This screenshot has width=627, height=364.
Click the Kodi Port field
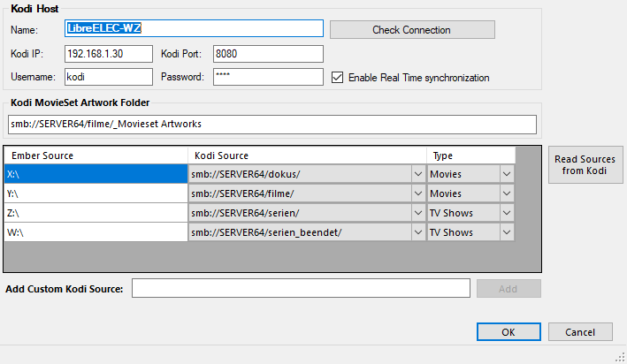tap(268, 54)
